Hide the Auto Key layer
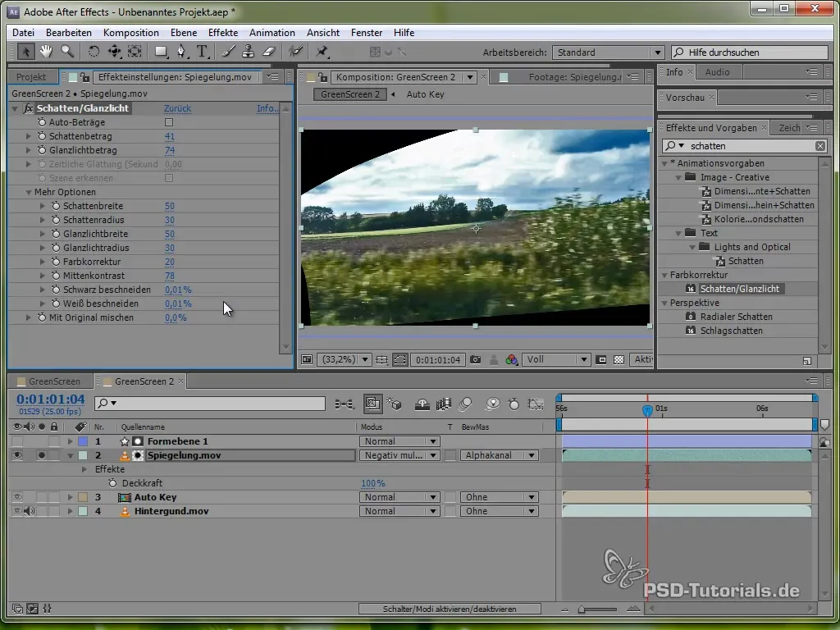The image size is (840, 630). click(17, 497)
